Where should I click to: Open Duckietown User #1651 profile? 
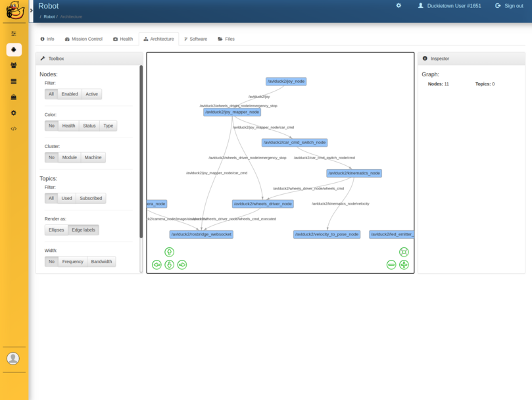tap(450, 6)
